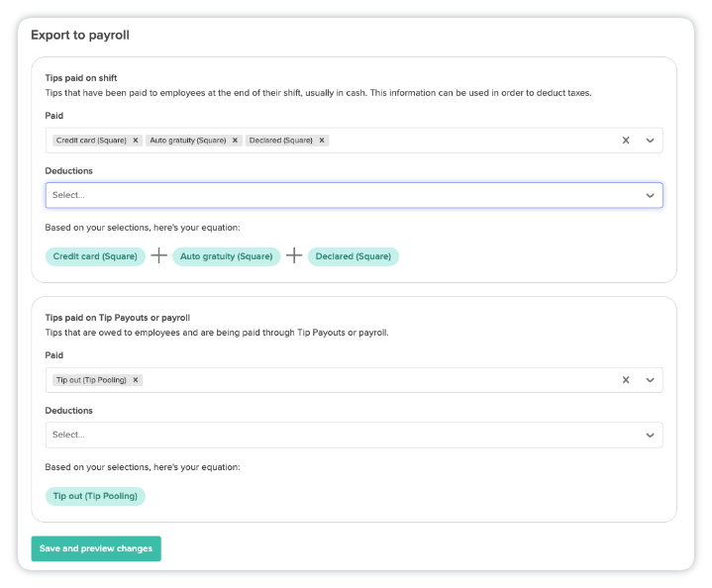Click the second plus sign in equation
The image size is (712, 588).
(x=294, y=256)
